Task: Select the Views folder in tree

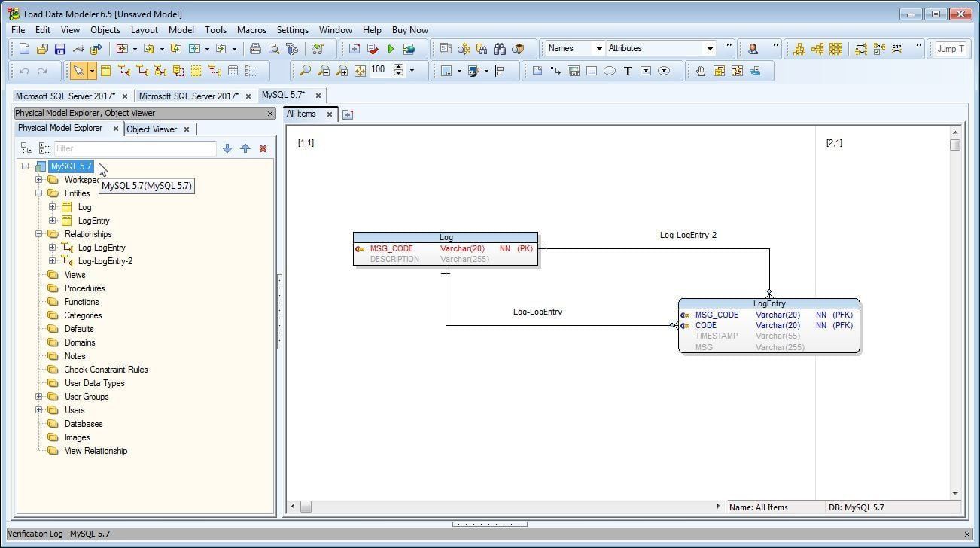Action: 75,275
